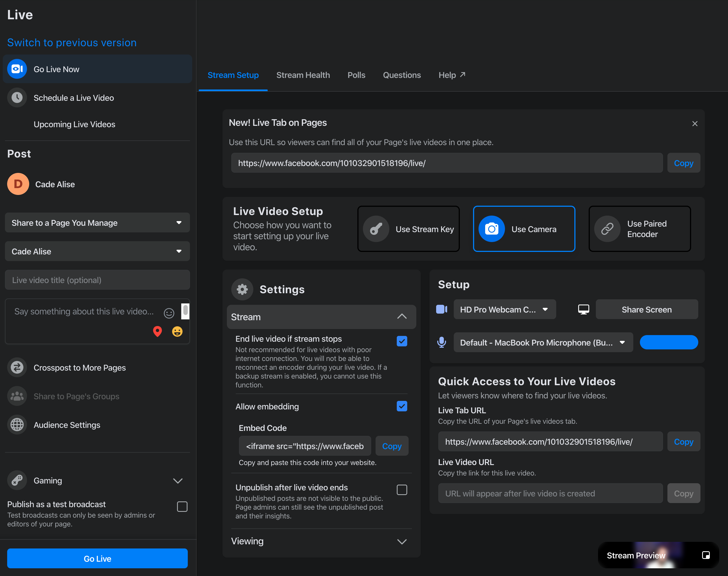Switch to the Stream Setup tab
Image resolution: width=728 pixels, height=576 pixels.
click(233, 75)
